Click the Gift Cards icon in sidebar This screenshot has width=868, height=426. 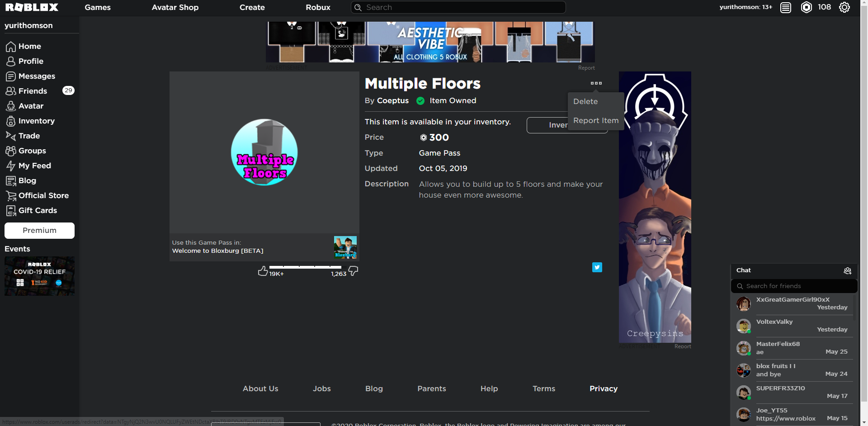[x=11, y=211]
